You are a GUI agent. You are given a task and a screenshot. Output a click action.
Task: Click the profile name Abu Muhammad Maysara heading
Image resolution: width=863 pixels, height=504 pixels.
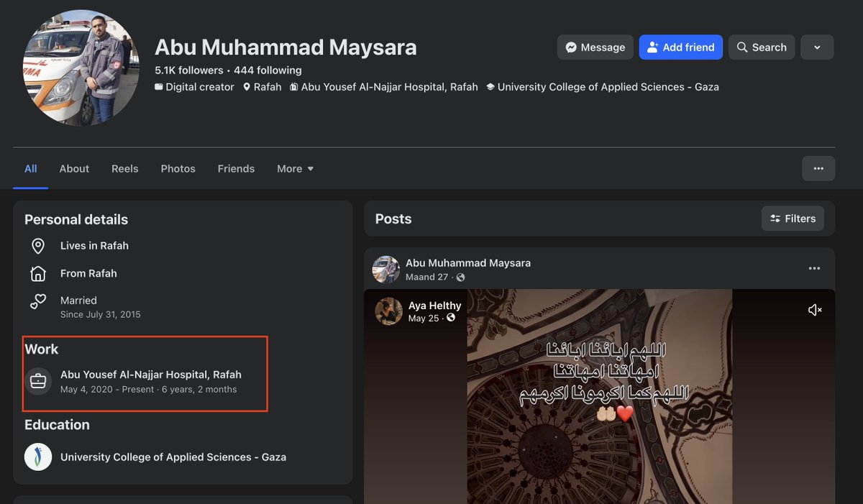286,47
